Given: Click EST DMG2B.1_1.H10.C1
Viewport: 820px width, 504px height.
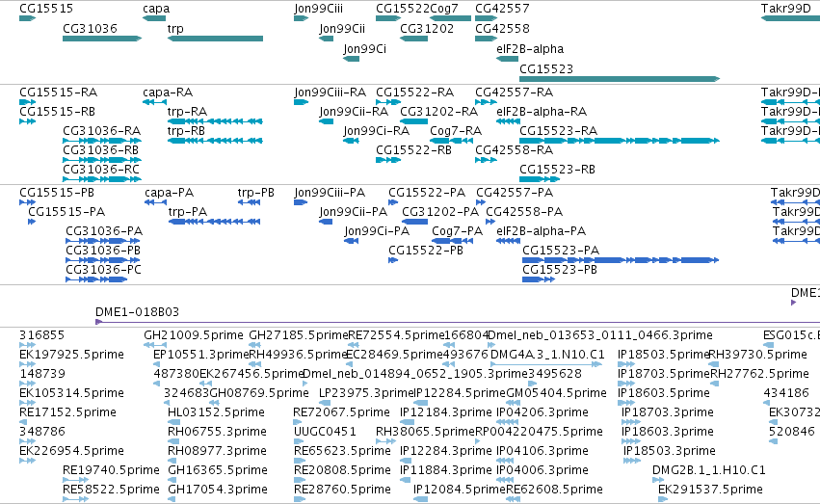Looking at the screenshot, I should click(x=657, y=481).
